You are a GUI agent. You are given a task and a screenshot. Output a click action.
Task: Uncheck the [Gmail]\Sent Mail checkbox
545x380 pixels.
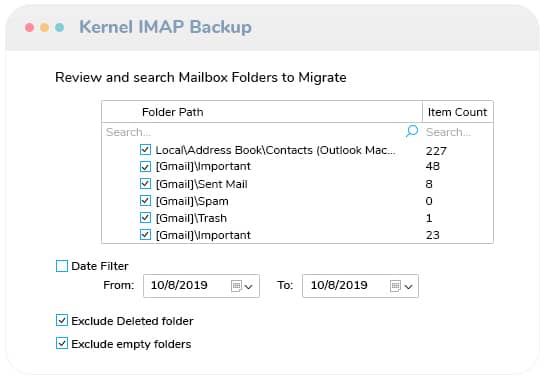[x=145, y=184]
